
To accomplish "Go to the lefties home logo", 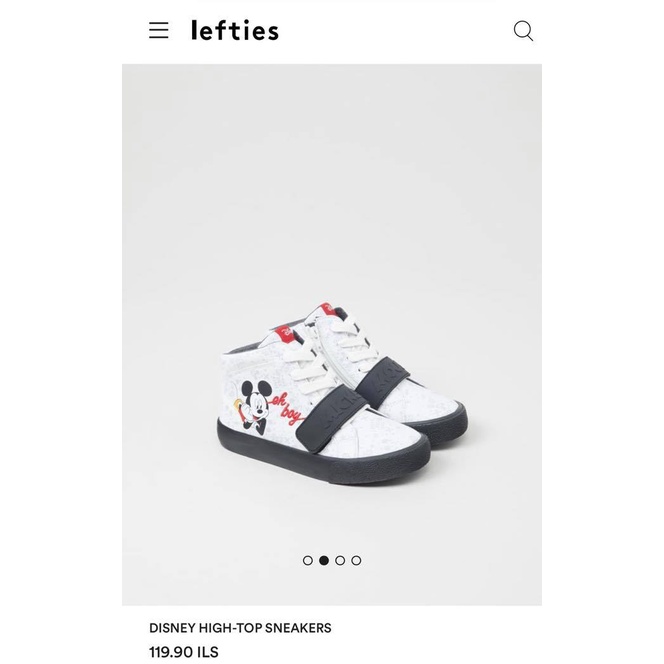I will coord(235,30).
